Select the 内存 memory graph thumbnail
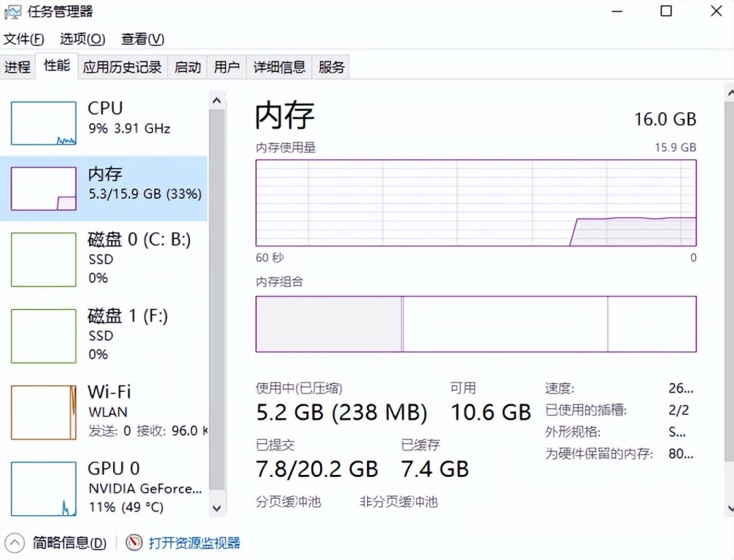This screenshot has width=734, height=560. (x=43, y=189)
